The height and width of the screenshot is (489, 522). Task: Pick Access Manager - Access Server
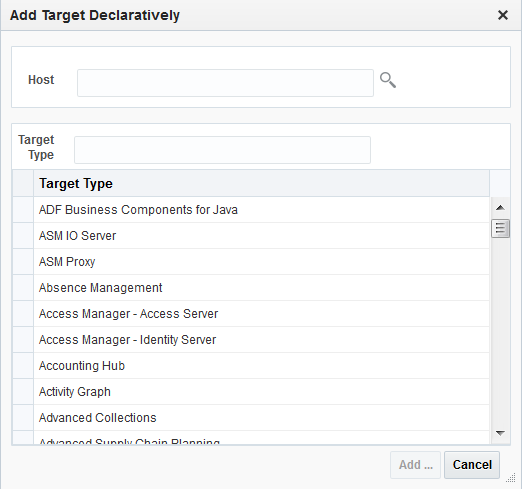point(261,314)
